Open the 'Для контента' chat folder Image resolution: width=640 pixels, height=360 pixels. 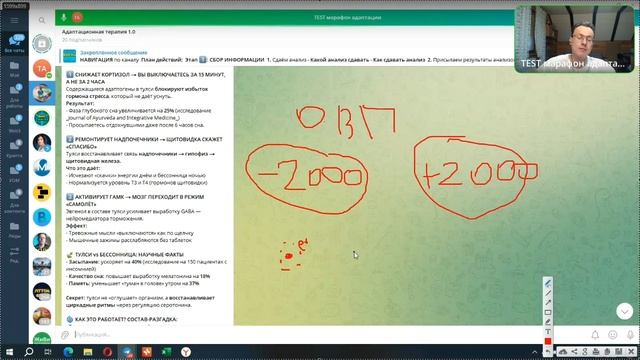[x=14, y=201]
